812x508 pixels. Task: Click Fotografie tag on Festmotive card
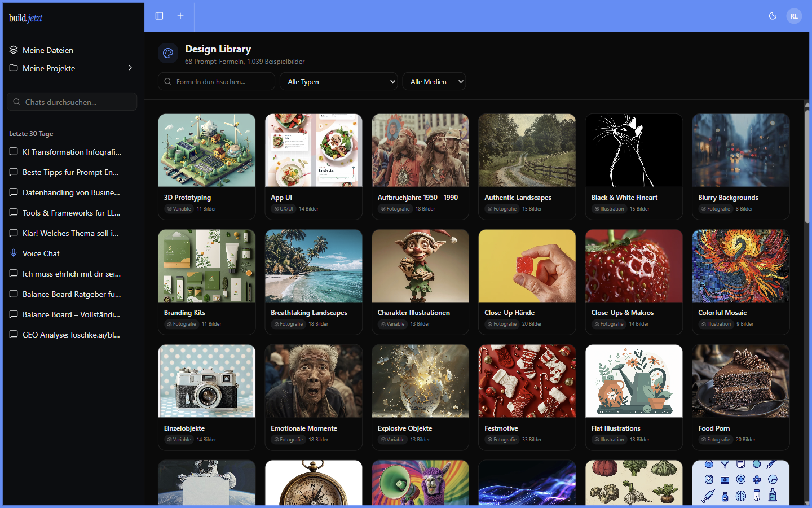(502, 440)
